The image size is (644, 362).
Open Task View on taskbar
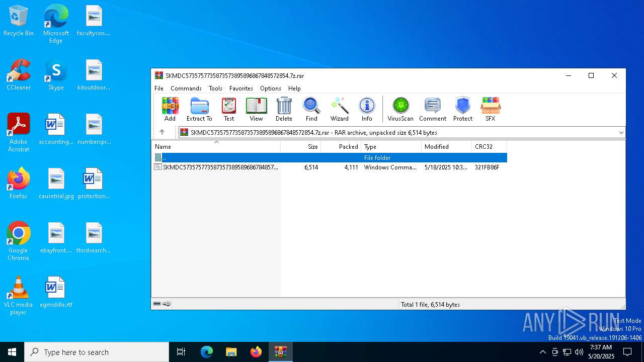coord(181,352)
